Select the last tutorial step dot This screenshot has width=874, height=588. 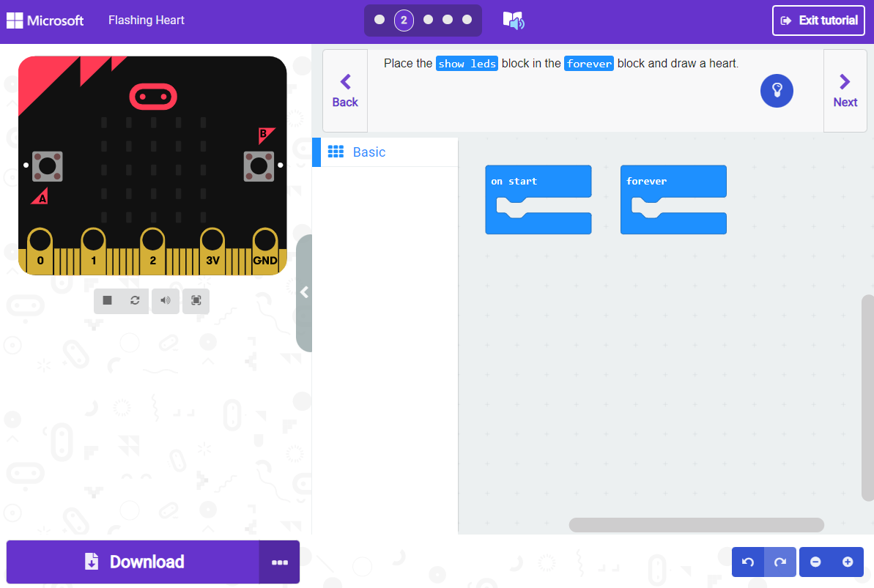tap(466, 21)
